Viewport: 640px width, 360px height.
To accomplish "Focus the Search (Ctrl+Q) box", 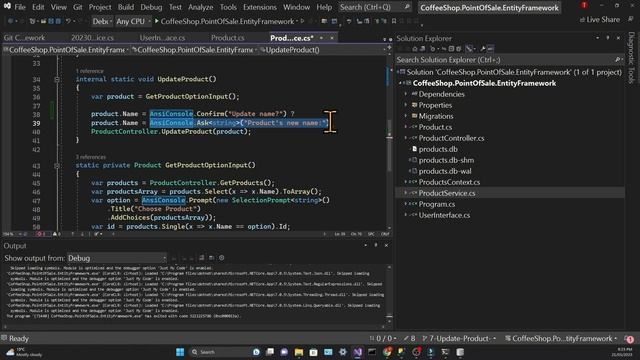I will pyautogui.click(x=375, y=7).
